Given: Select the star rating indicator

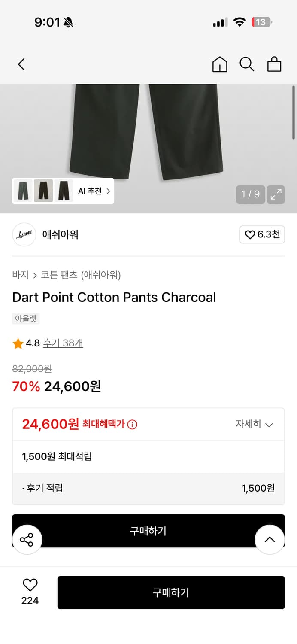Looking at the screenshot, I should coord(18,343).
